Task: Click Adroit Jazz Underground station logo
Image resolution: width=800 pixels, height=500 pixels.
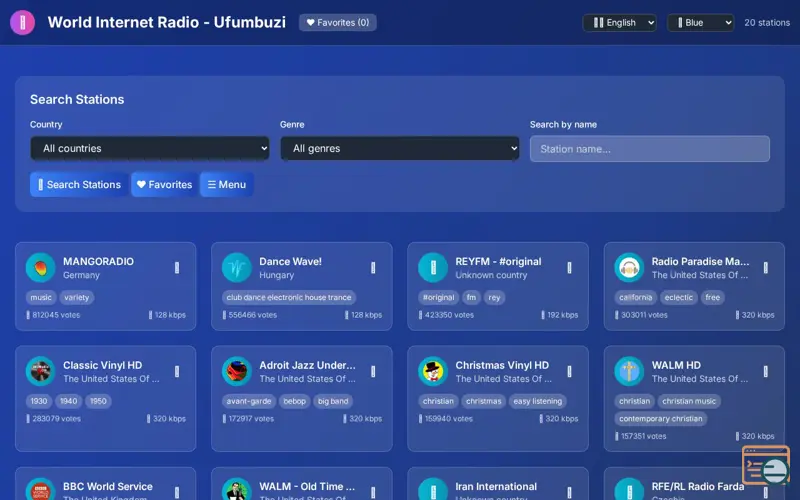Action: point(237,371)
